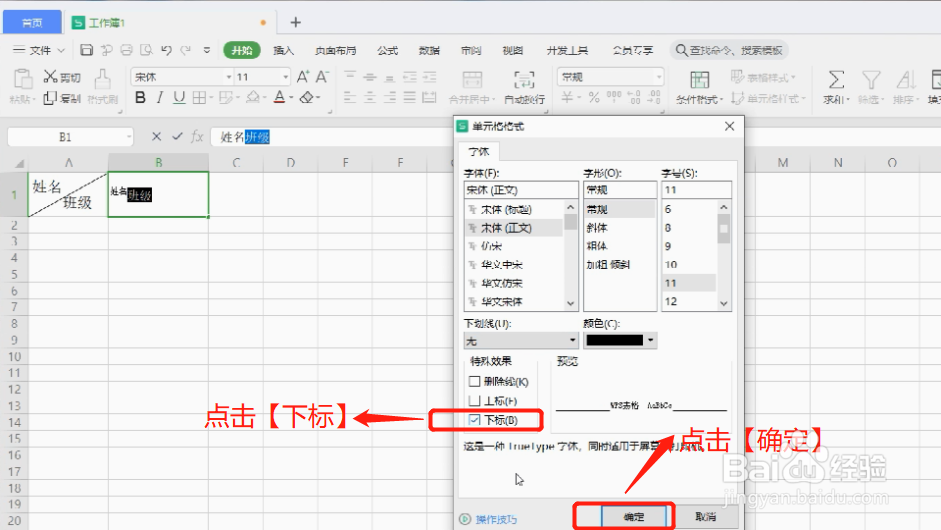Screen dimensions: 941x530
Task: Open the Data (数据) ribbon tab
Action: tap(429, 50)
